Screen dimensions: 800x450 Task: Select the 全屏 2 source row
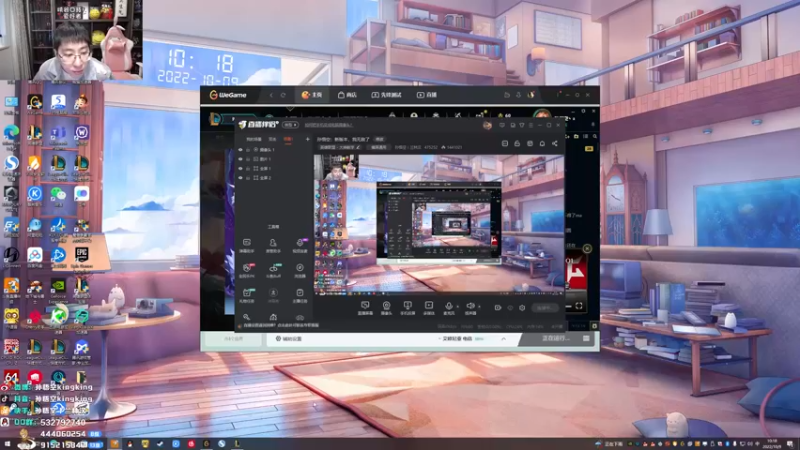pos(274,178)
